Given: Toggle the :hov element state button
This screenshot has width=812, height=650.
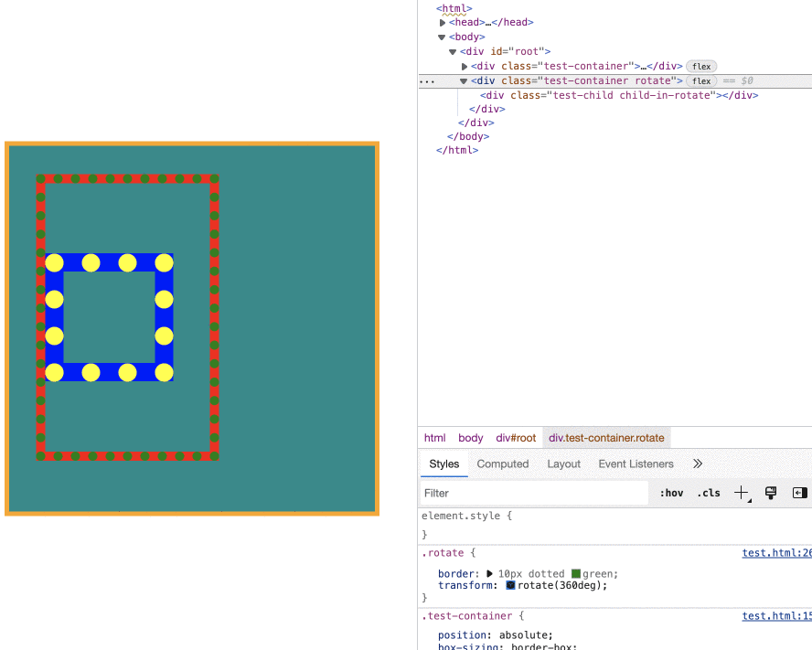Looking at the screenshot, I should coord(671,493).
